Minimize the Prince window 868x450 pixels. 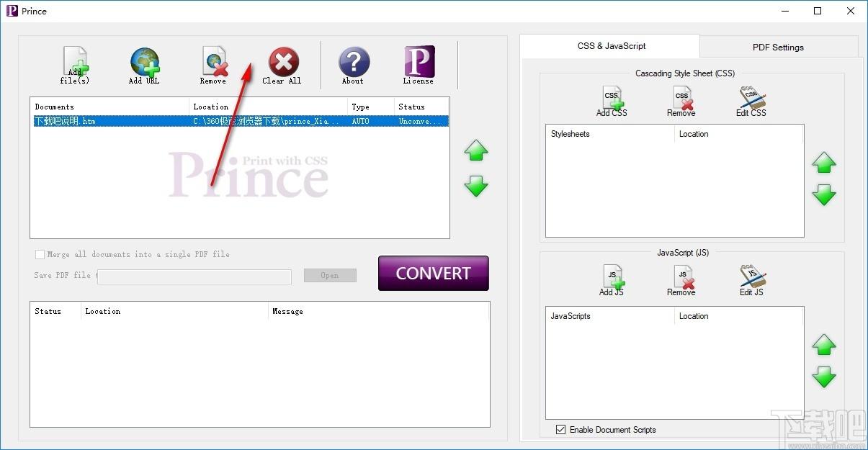coord(784,11)
